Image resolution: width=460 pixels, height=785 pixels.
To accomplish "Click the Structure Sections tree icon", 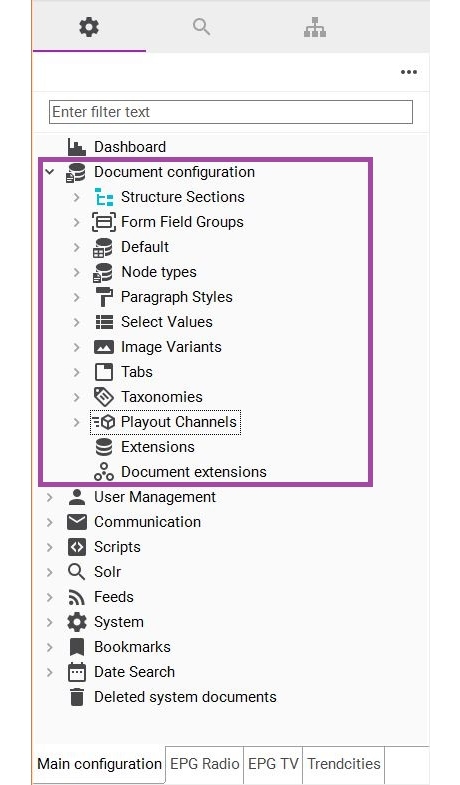I will [x=104, y=197].
